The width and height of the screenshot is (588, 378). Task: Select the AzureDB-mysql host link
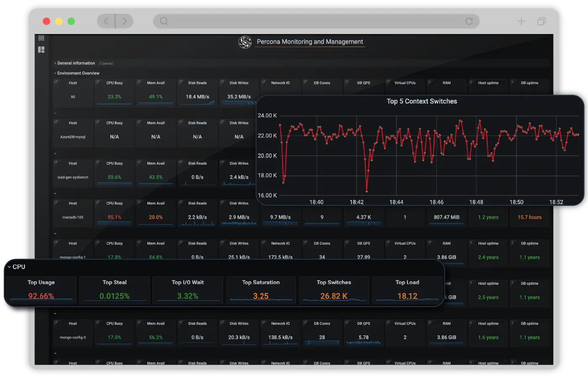(x=73, y=136)
